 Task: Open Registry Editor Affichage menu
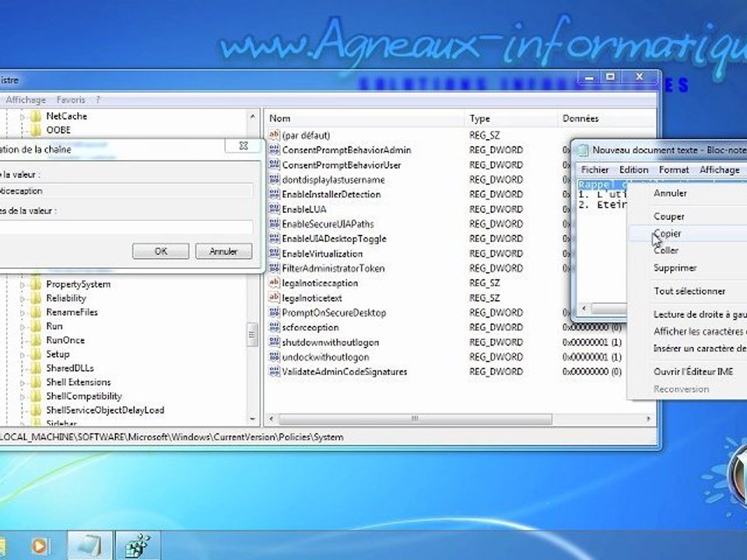(x=26, y=100)
